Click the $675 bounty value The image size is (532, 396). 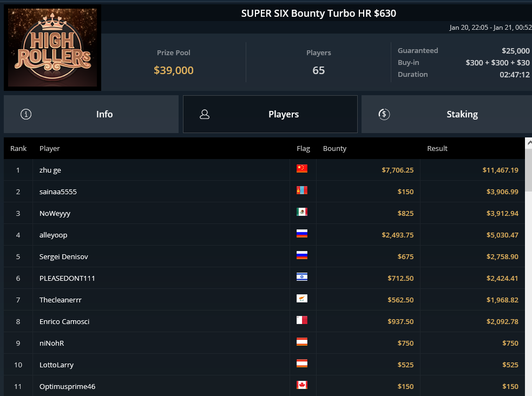(x=405, y=256)
